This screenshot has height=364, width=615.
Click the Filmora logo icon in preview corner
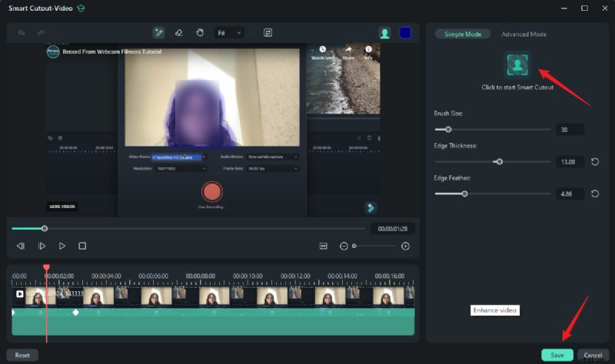(x=371, y=207)
